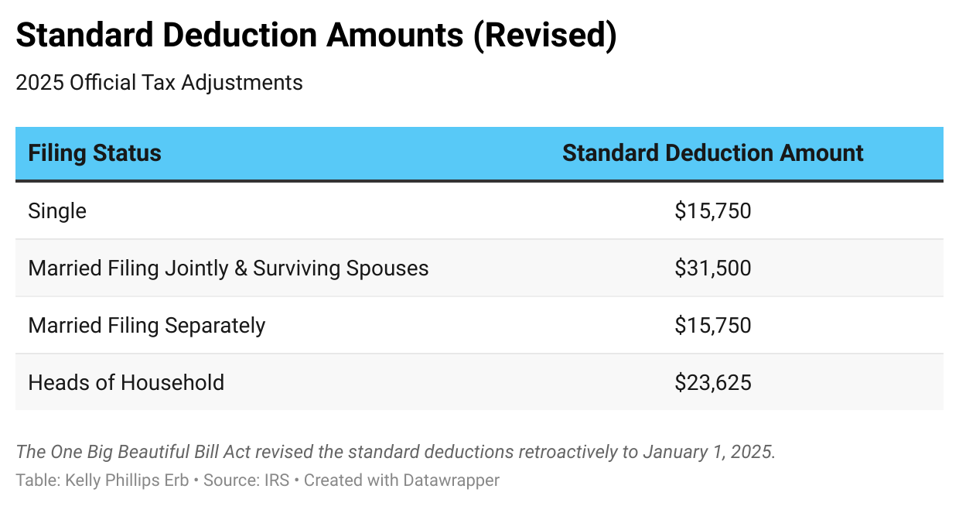Select the $31,500 deduction amount
The image size is (959, 506).
(x=712, y=268)
